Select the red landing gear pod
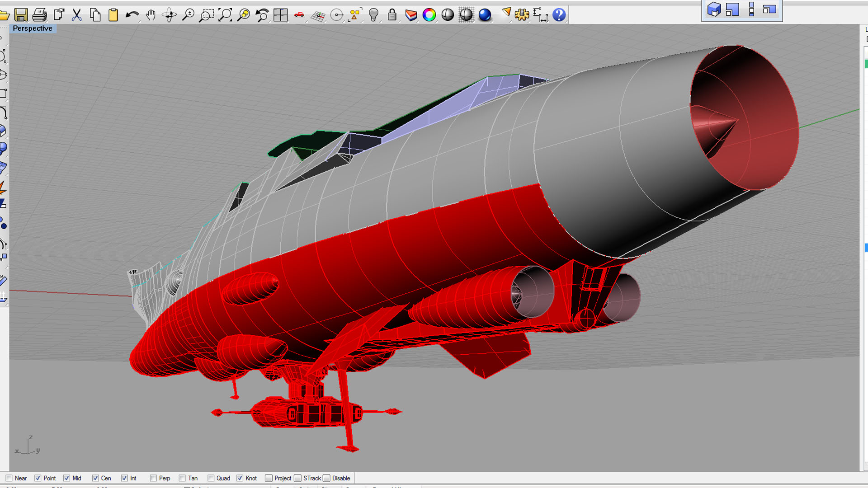The height and width of the screenshot is (488, 868). click(307, 413)
